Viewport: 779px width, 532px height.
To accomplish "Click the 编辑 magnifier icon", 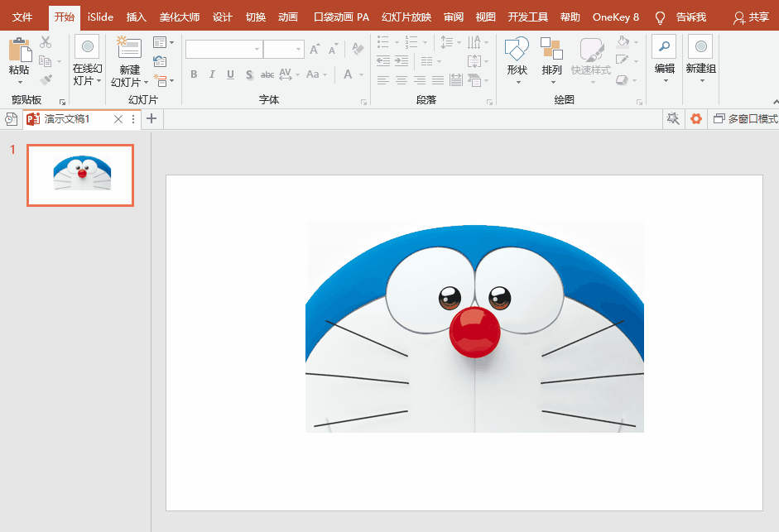I will click(x=664, y=46).
